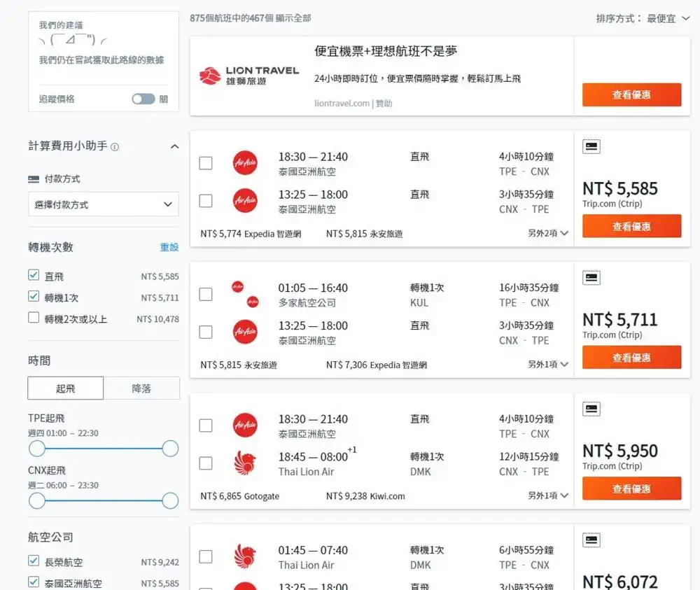The width and height of the screenshot is (700, 590).
Task: Click the AirAsia logo of the 13:25 return in the first result
Action: click(245, 200)
